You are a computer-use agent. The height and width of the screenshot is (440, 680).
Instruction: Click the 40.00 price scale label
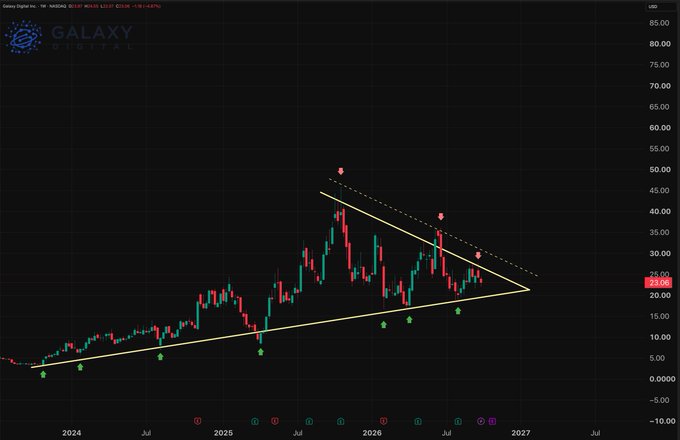660,212
